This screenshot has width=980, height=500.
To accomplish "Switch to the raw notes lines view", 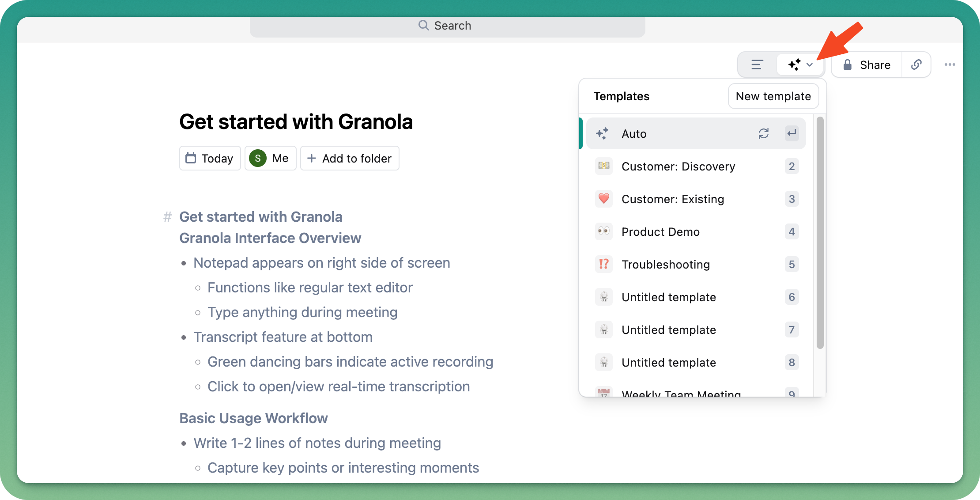I will (x=757, y=65).
